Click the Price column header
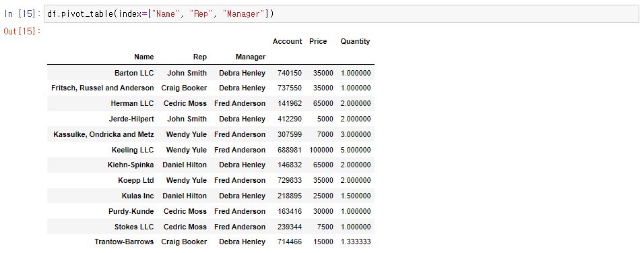The height and width of the screenshot is (253, 644). [318, 42]
